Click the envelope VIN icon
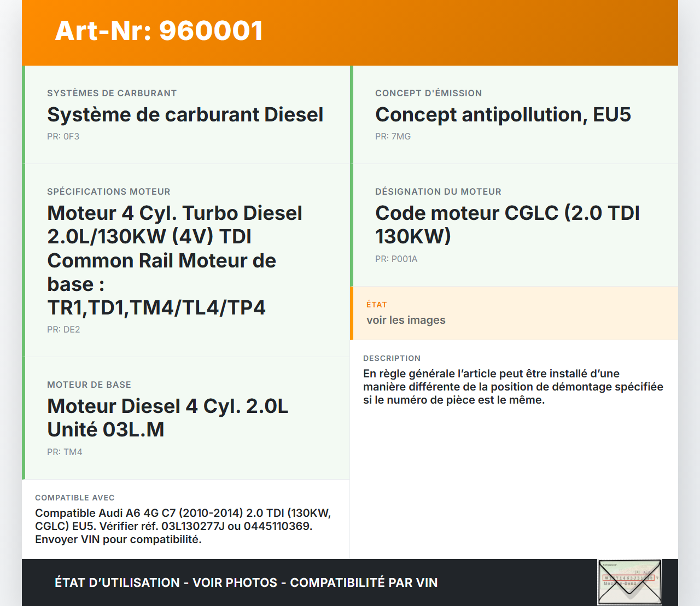The width and height of the screenshot is (700, 606). [x=629, y=582]
